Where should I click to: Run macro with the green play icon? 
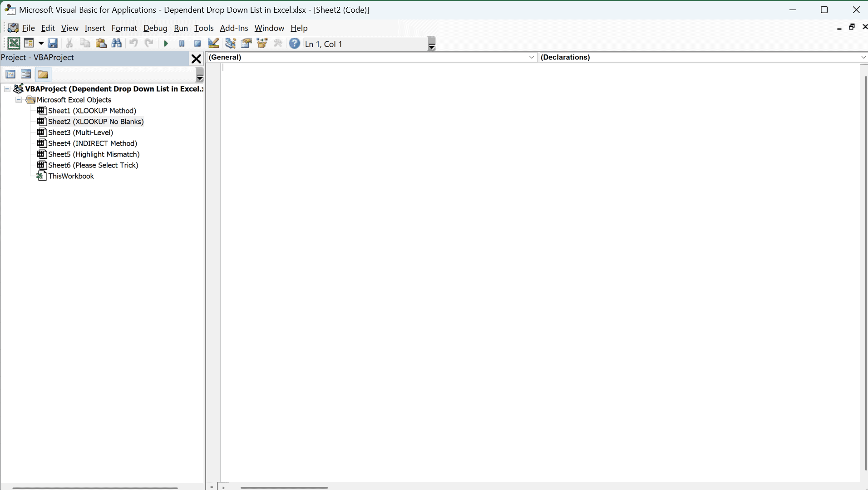click(x=166, y=44)
